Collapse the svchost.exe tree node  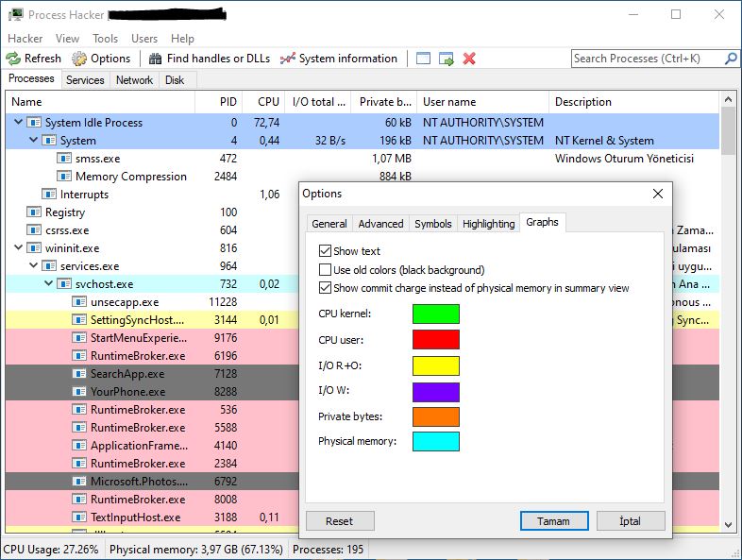tap(48, 283)
